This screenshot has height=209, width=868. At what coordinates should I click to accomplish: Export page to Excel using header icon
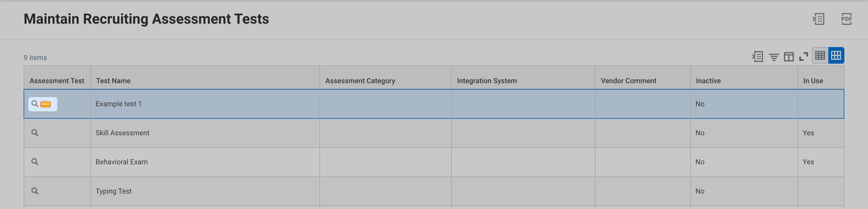(818, 19)
